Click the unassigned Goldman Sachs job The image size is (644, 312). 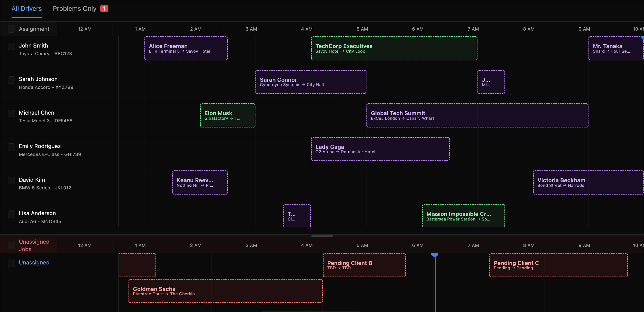click(x=225, y=291)
